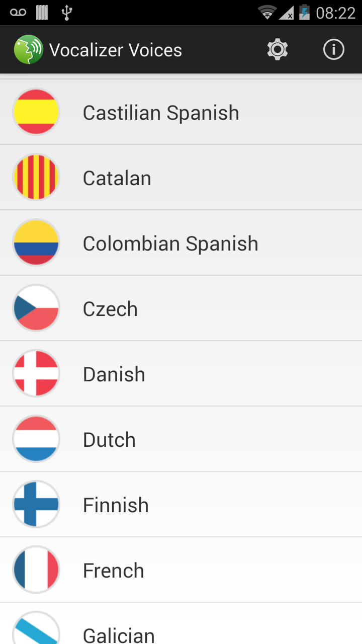Tap the Finnish flag icon

click(36, 504)
